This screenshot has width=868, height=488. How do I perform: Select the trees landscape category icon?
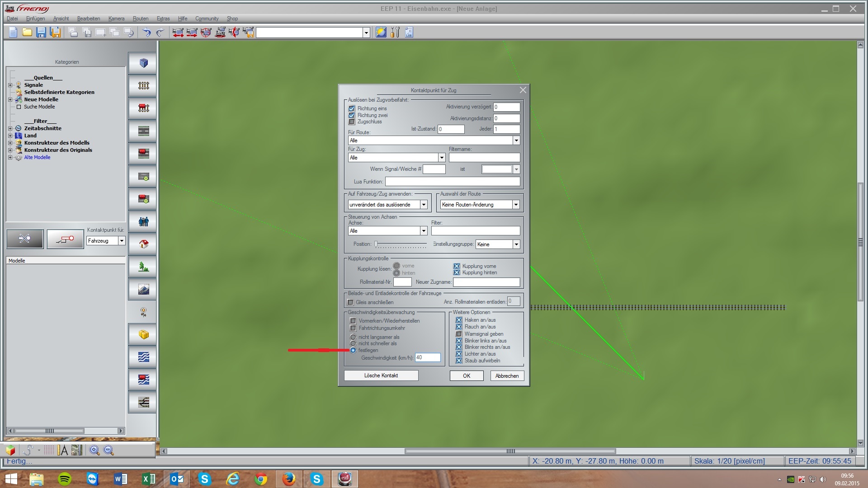[143, 267]
